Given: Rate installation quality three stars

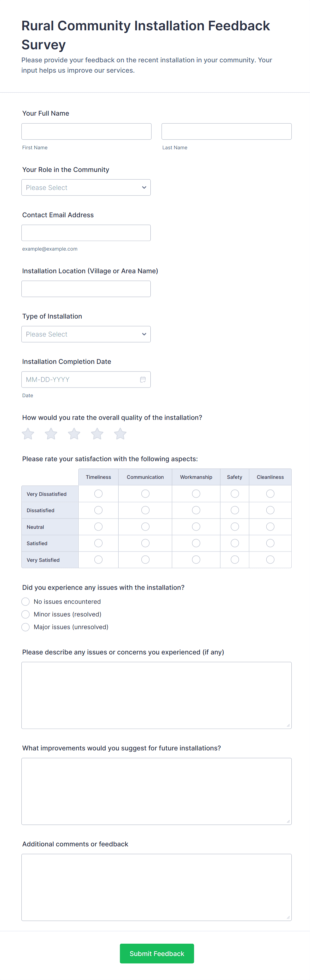Looking at the screenshot, I should (74, 434).
